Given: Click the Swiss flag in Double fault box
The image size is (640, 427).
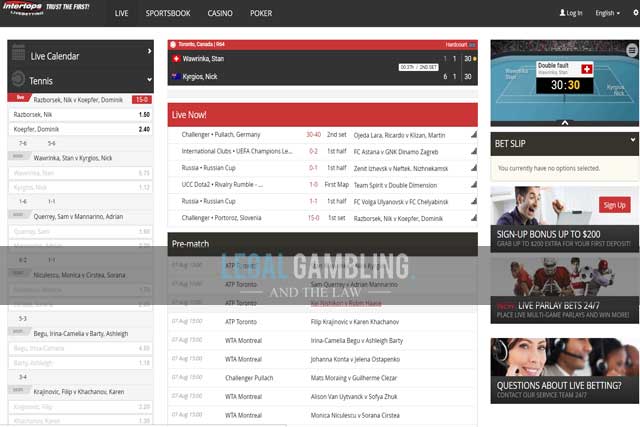Looking at the screenshot, I should (x=587, y=69).
